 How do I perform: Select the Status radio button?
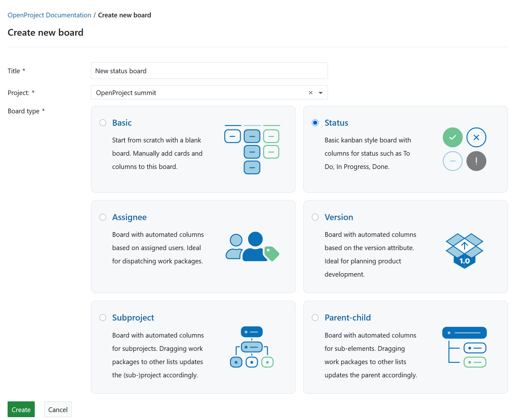[315, 123]
